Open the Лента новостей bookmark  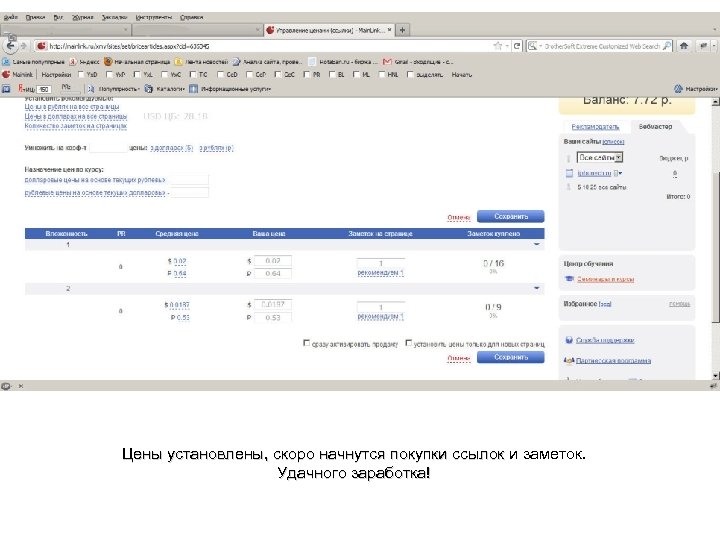click(201, 62)
